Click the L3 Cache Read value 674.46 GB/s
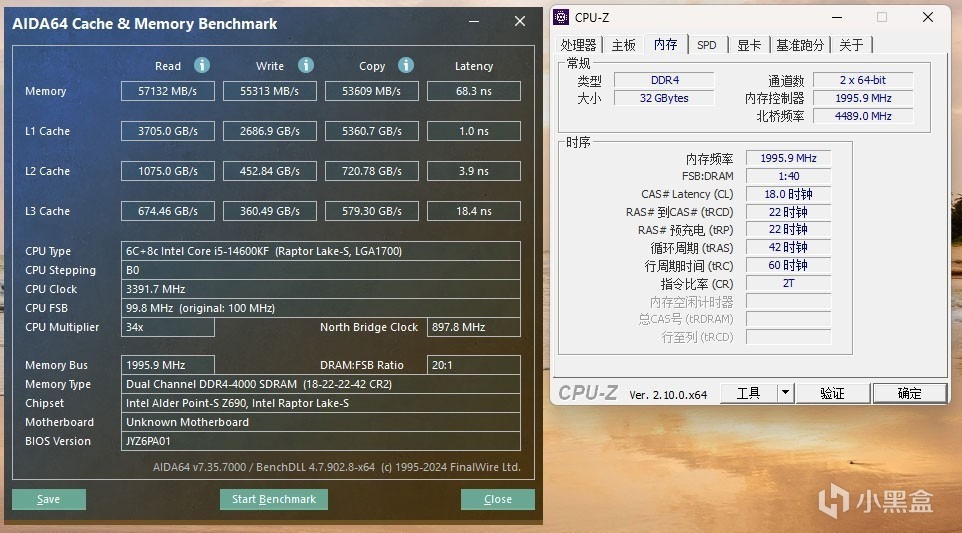The width and height of the screenshot is (962, 533). click(x=167, y=210)
